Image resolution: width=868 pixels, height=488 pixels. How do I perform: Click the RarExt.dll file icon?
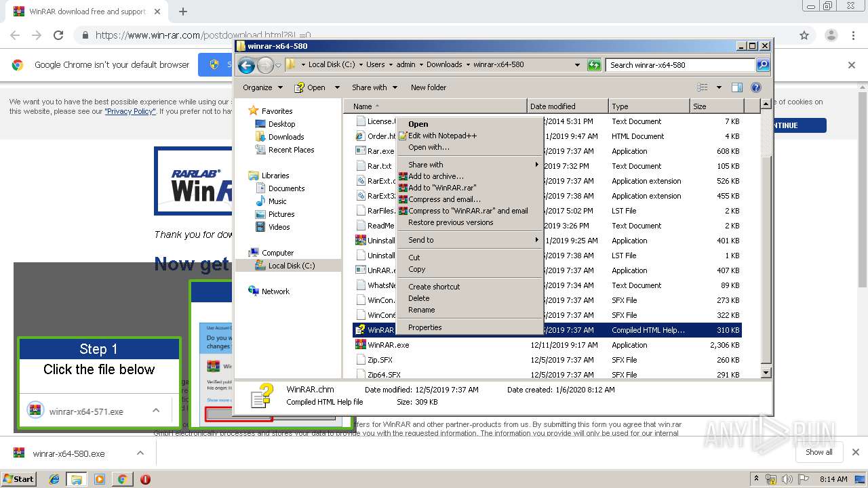click(x=361, y=181)
